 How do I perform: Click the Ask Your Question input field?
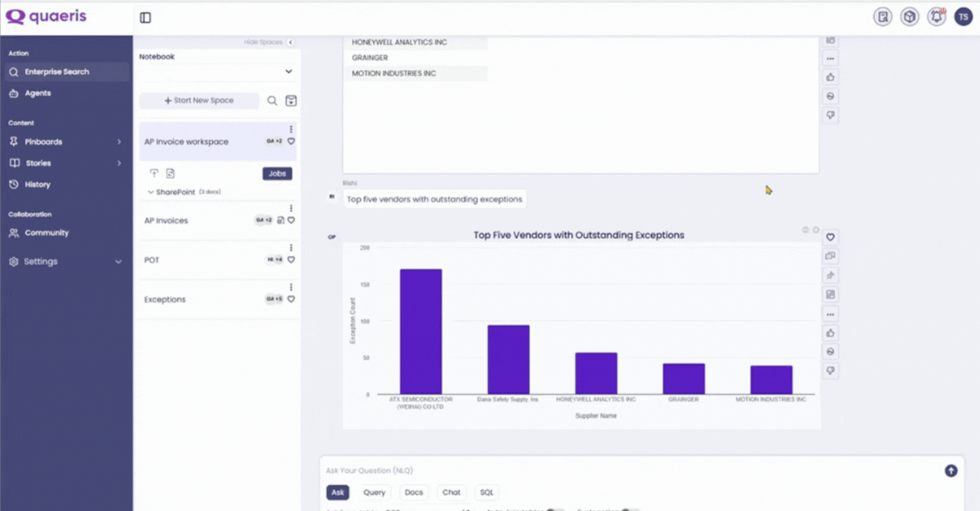(601, 470)
